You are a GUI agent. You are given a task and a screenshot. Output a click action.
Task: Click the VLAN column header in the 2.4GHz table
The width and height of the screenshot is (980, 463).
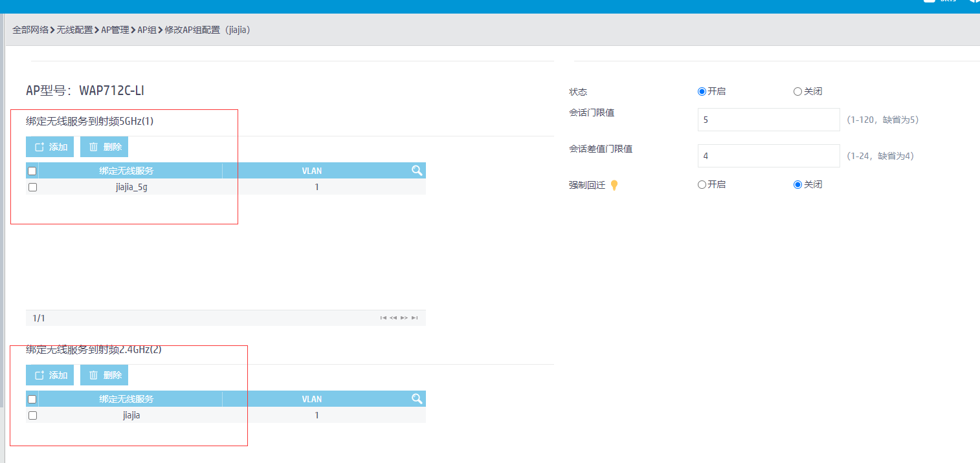[x=312, y=399]
